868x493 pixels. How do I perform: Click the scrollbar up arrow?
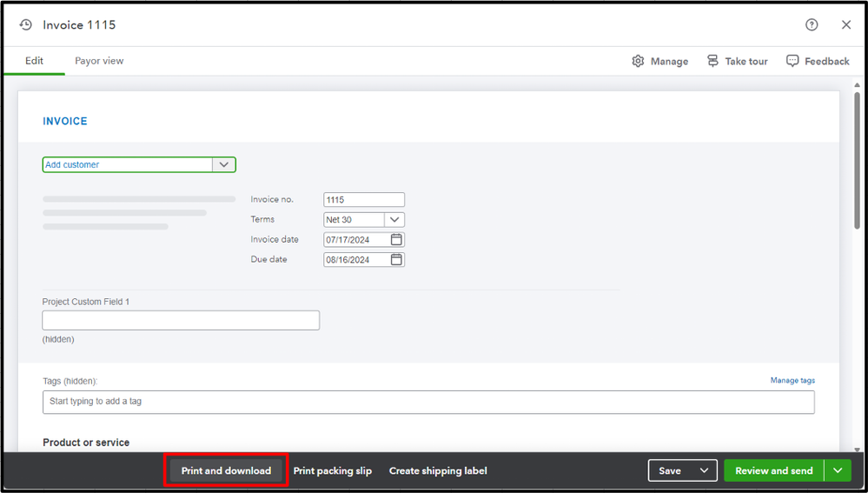tap(857, 84)
